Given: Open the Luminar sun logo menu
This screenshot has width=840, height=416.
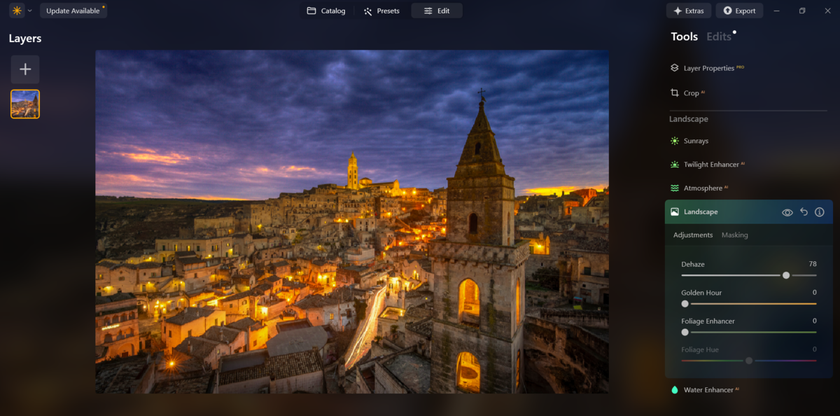Looking at the screenshot, I should pyautogui.click(x=17, y=11).
